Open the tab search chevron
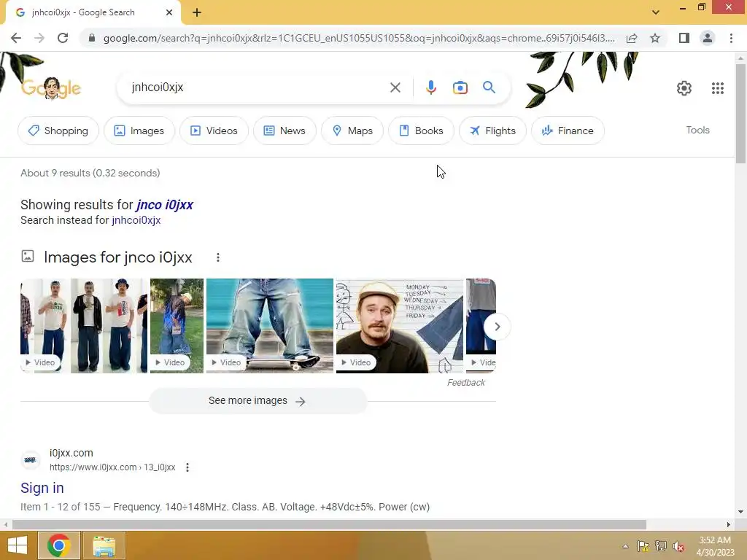 (x=656, y=12)
